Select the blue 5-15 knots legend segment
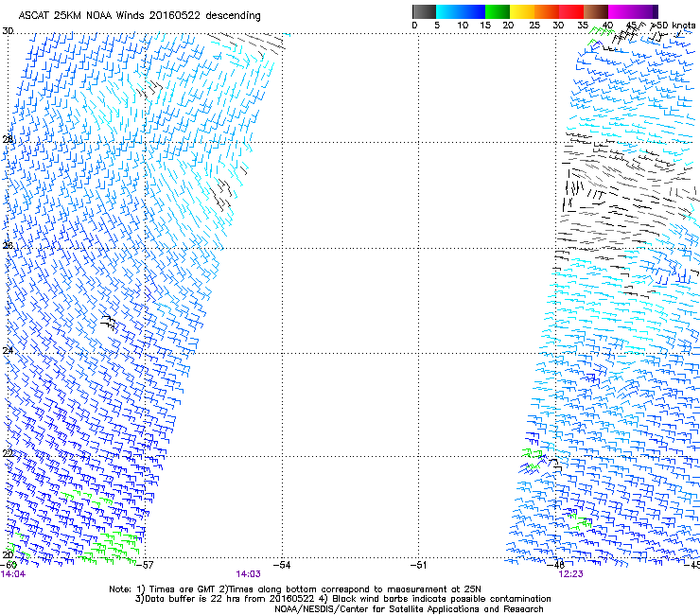 click(x=461, y=11)
